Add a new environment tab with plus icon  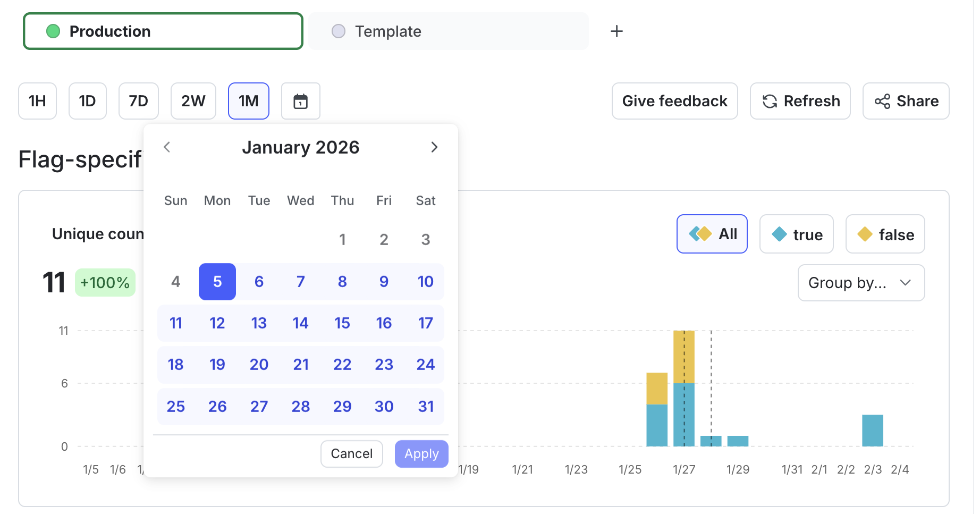(616, 31)
